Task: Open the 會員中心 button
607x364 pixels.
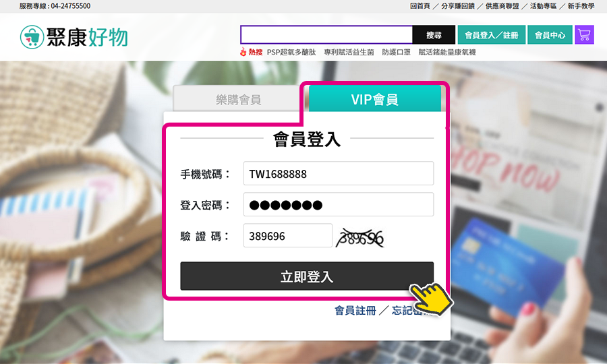Action: point(550,35)
